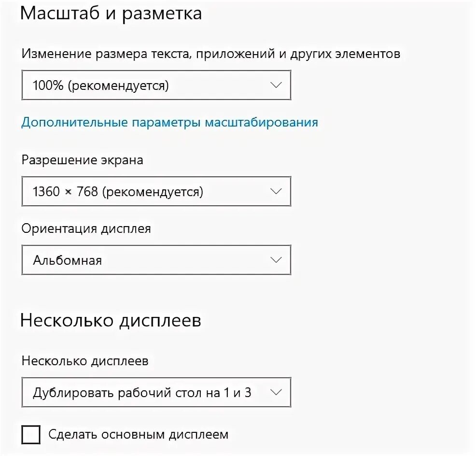Image resolution: width=476 pixels, height=456 pixels.
Task: Expand the Альбомная orientation dropdown
Action: point(156,260)
